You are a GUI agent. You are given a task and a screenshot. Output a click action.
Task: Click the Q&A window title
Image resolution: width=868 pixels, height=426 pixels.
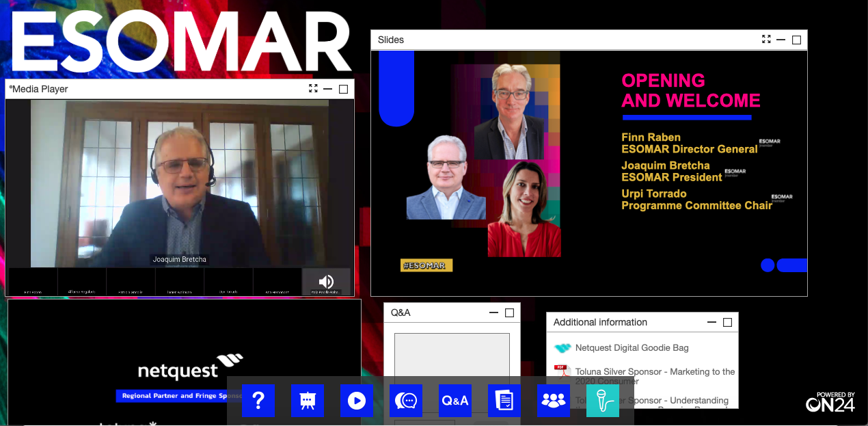[x=401, y=312]
